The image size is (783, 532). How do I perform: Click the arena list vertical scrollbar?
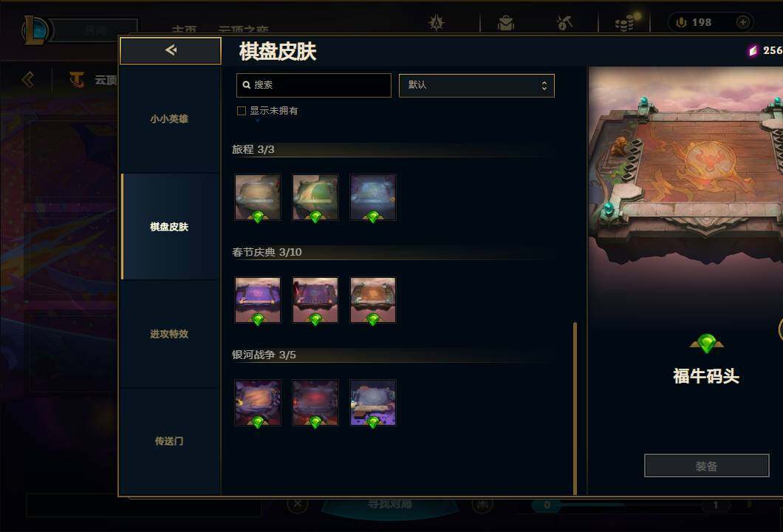pyautogui.click(x=575, y=408)
